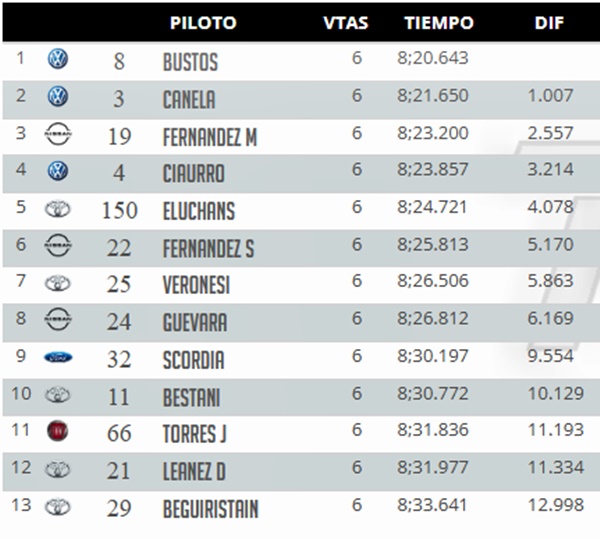Click the Toyota logo beside Leanez D
This screenshot has height=539, width=600.
click(x=58, y=469)
